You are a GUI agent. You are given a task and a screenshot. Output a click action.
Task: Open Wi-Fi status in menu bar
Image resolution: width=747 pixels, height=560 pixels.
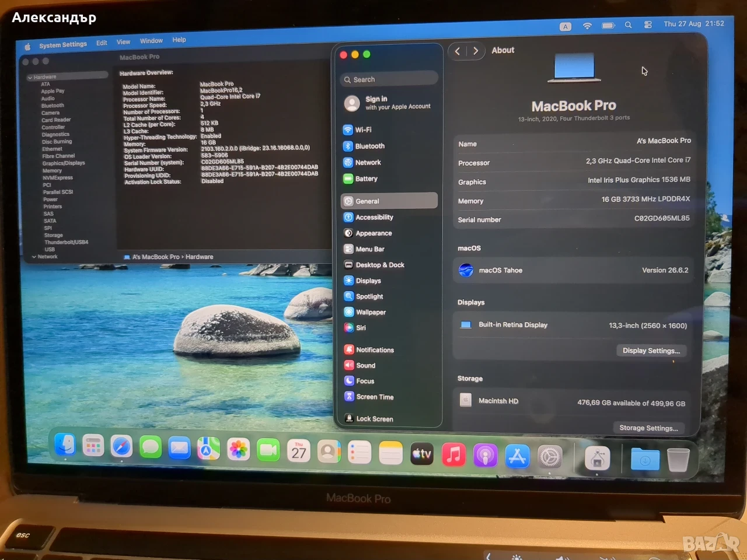587,26
